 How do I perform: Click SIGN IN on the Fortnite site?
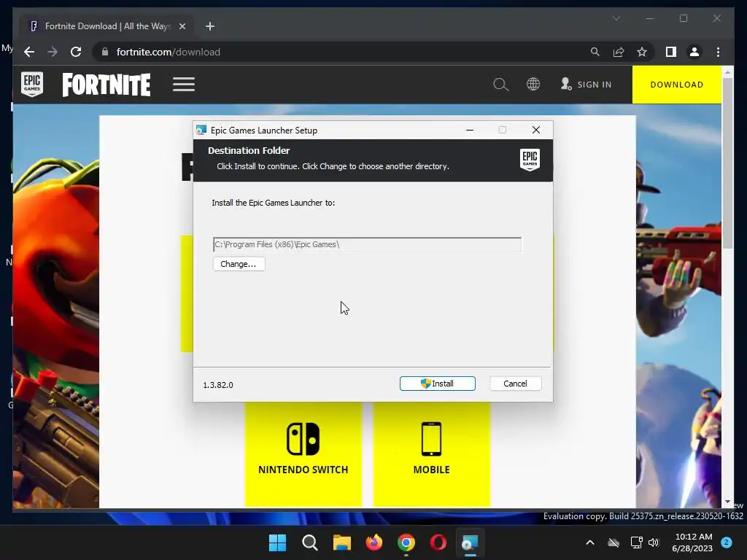click(586, 85)
